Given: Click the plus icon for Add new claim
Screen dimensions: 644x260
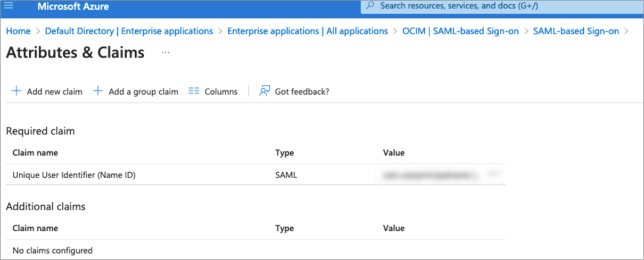Looking at the screenshot, I should [16, 91].
